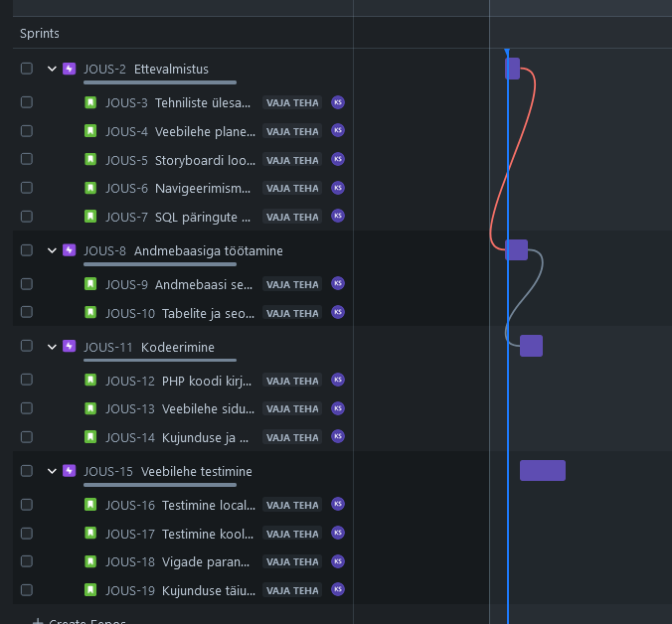
Task: Collapse the JOUS-2 Ettevalmistus epic
Action: click(52, 69)
